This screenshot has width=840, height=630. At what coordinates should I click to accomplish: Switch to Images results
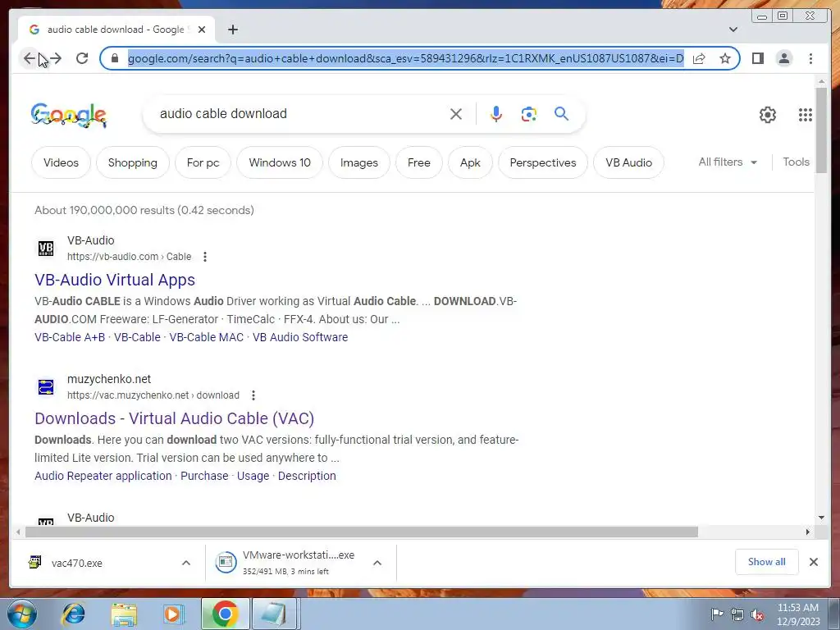pyautogui.click(x=359, y=162)
